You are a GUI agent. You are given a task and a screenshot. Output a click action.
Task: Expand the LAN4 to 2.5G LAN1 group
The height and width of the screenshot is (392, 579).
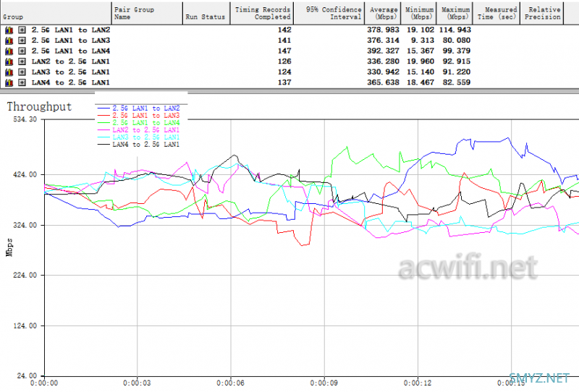point(22,83)
